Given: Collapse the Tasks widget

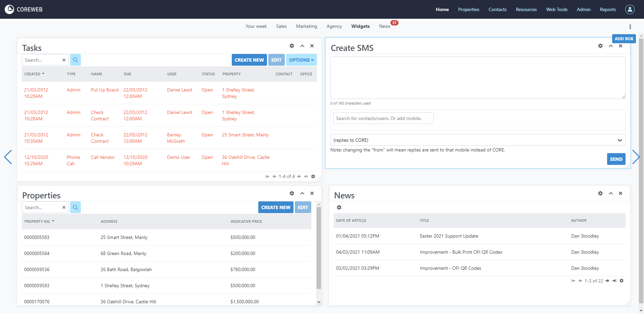Looking at the screenshot, I should pyautogui.click(x=302, y=46).
